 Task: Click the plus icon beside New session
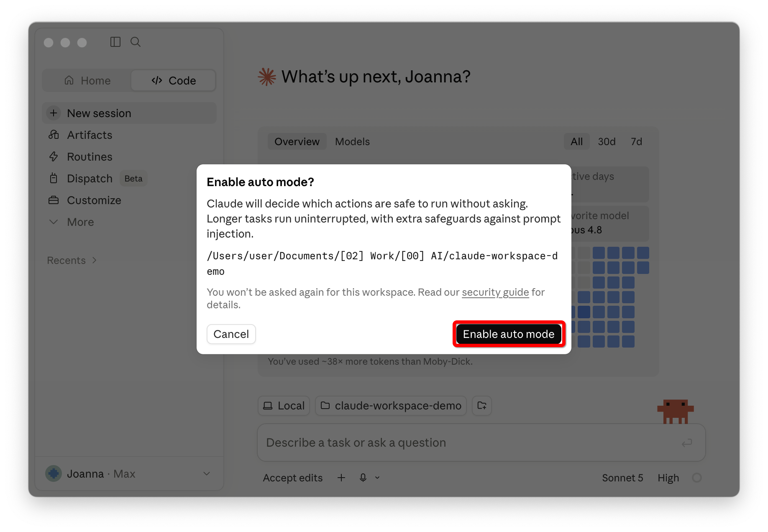54,113
